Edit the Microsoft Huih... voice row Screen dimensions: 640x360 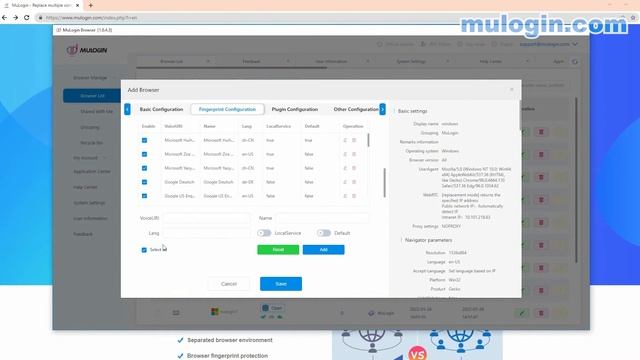click(345, 140)
